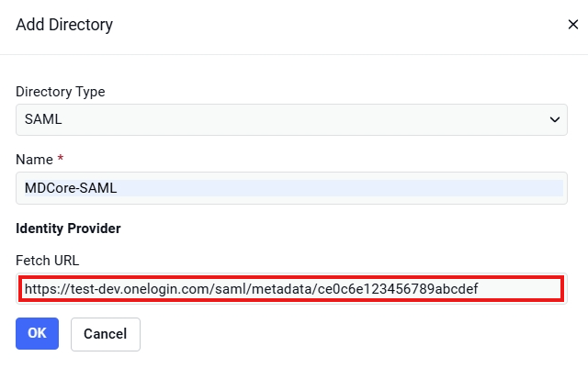588x368 pixels.
Task: Click empty space after MDCore-SAML in Name
Action: click(x=337, y=188)
